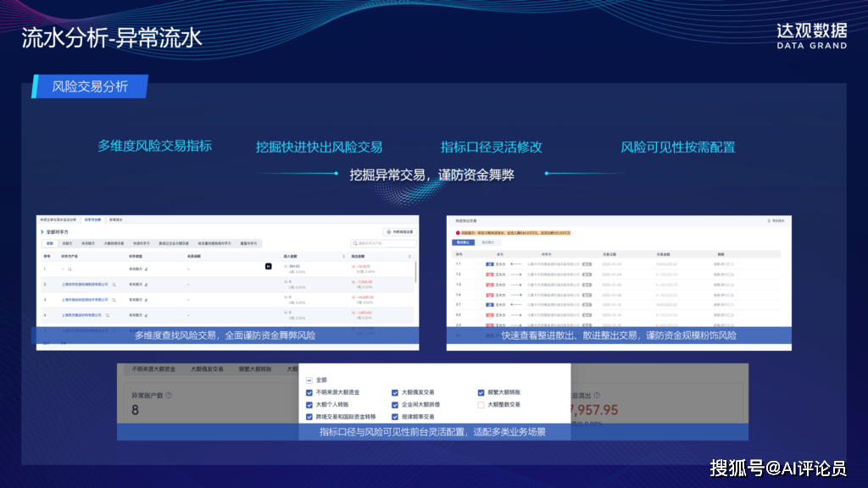Click the 整进散出 button
Image resolution: width=868 pixels, height=488 pixels.
tap(464, 242)
